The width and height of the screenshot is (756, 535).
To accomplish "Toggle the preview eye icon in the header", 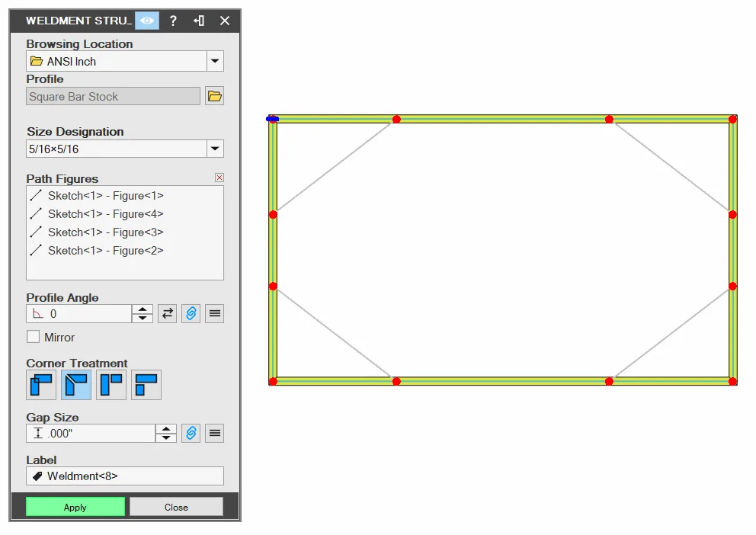I will tap(147, 21).
